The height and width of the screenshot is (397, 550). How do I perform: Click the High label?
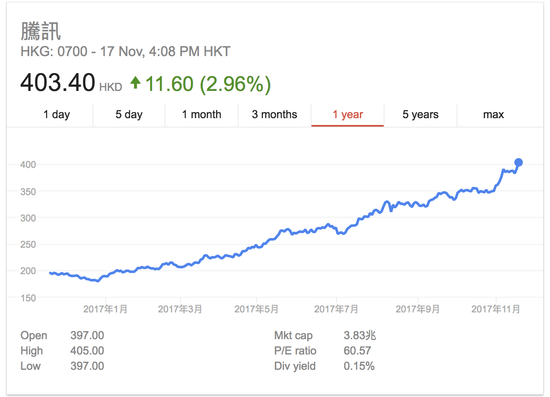pos(32,351)
